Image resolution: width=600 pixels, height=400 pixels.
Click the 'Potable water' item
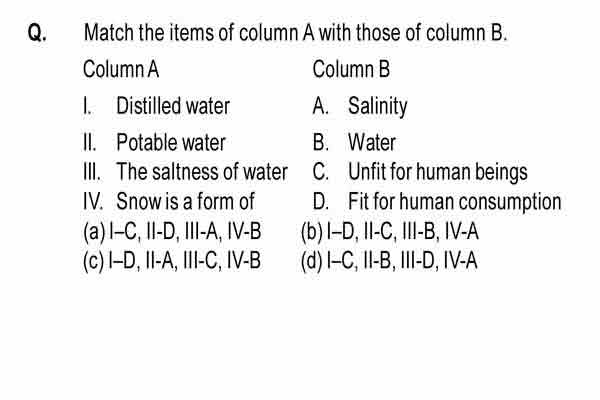pyautogui.click(x=171, y=142)
